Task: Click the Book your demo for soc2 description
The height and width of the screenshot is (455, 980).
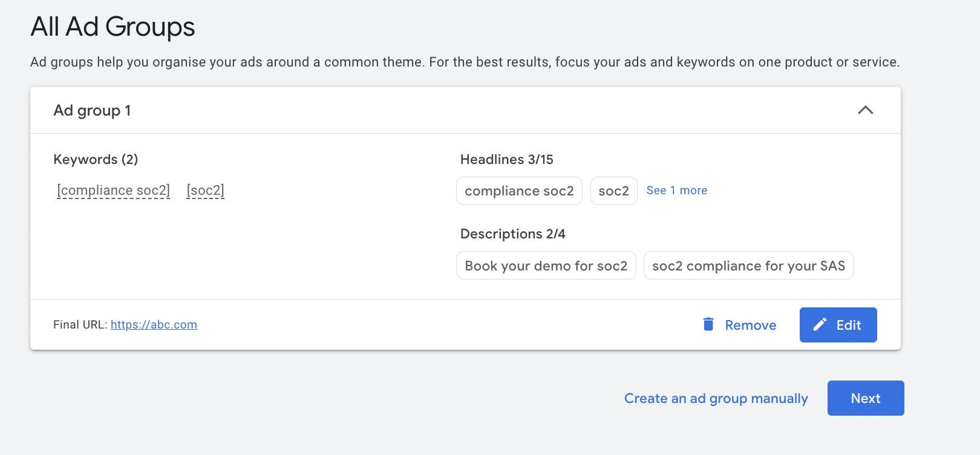Action: (x=546, y=266)
